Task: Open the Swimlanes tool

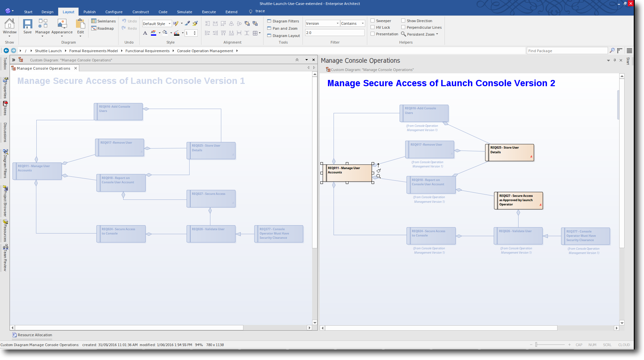Action: point(103,21)
